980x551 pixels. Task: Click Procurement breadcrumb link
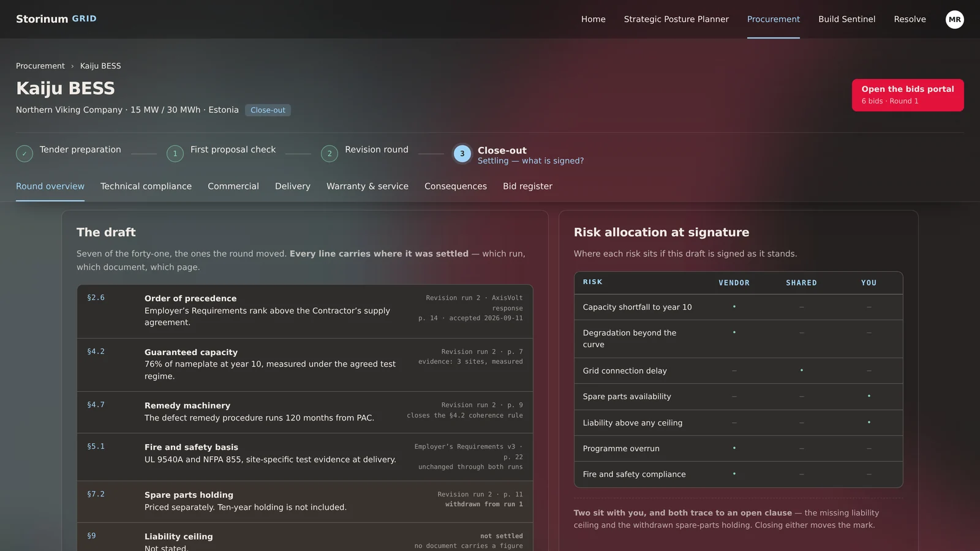pyautogui.click(x=40, y=66)
